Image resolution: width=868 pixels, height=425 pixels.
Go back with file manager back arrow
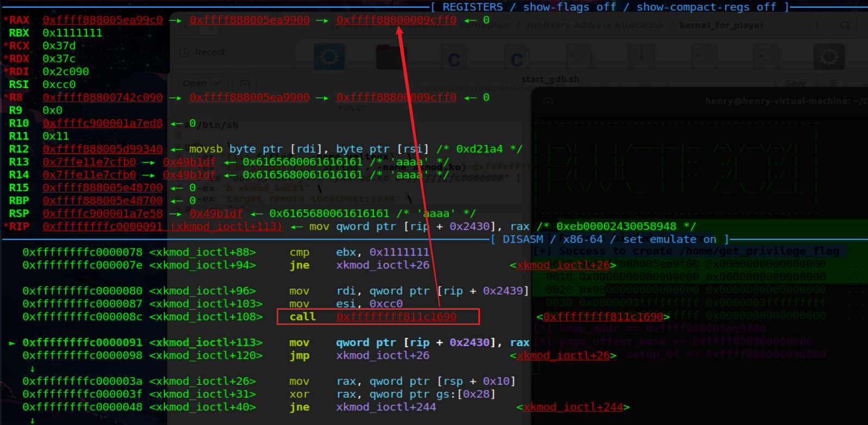[x=184, y=25]
